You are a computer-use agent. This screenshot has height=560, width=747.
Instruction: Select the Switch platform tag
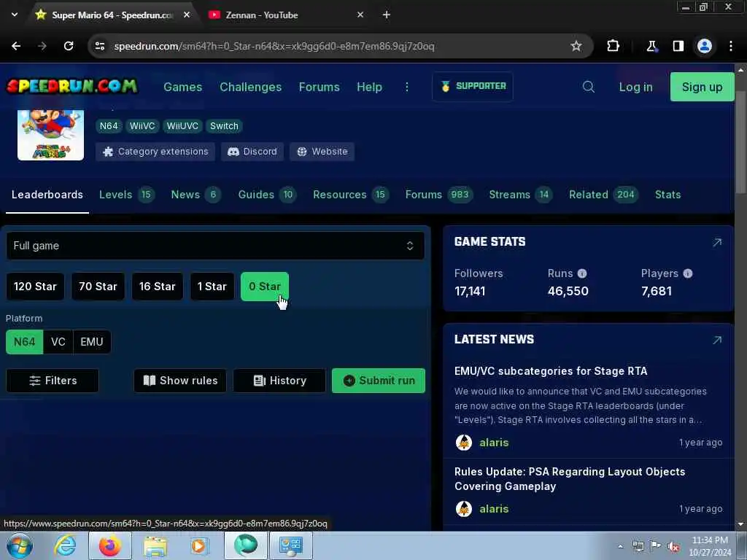[224, 125]
